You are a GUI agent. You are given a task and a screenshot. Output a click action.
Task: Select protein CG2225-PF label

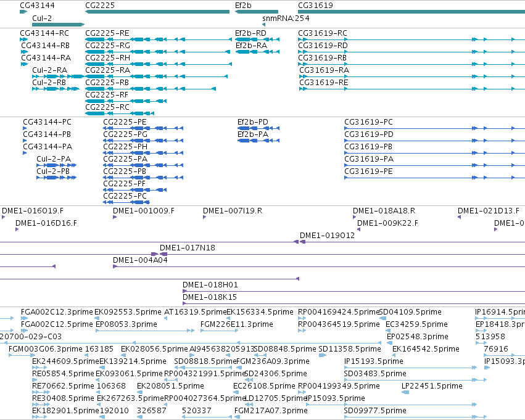pos(124,184)
